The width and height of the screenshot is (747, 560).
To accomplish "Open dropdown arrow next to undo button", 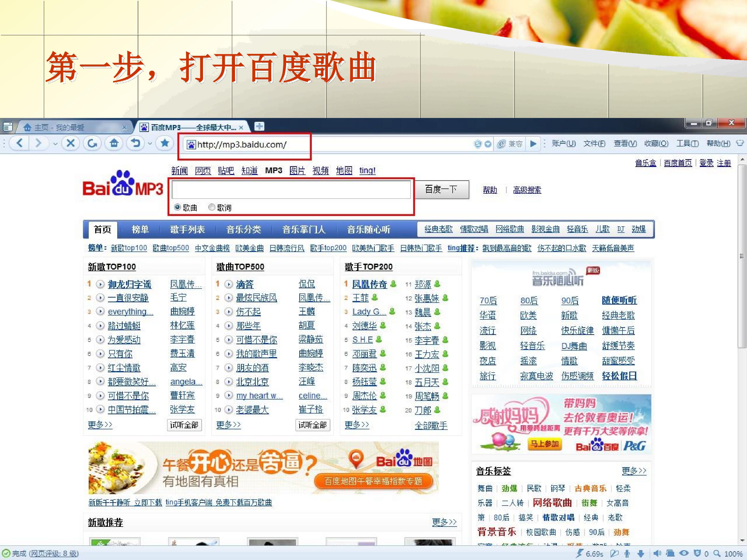I will coord(150,144).
